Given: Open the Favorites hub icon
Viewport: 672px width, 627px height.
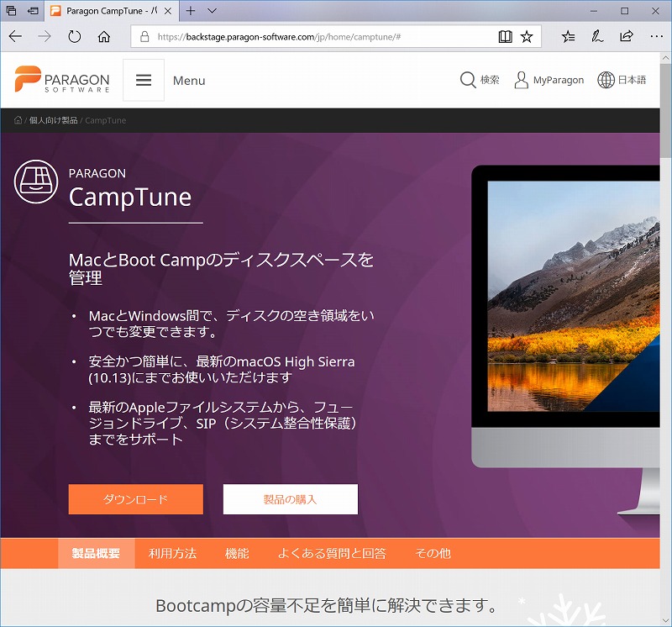Looking at the screenshot, I should click(569, 36).
